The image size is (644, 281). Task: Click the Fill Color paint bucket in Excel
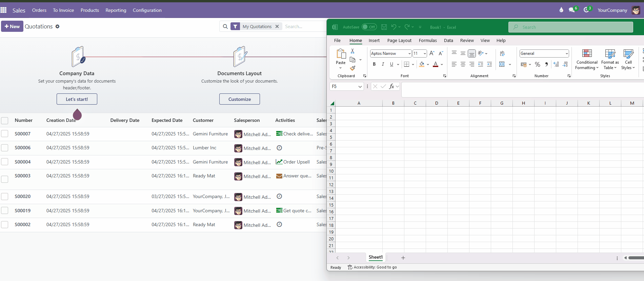coord(422,64)
